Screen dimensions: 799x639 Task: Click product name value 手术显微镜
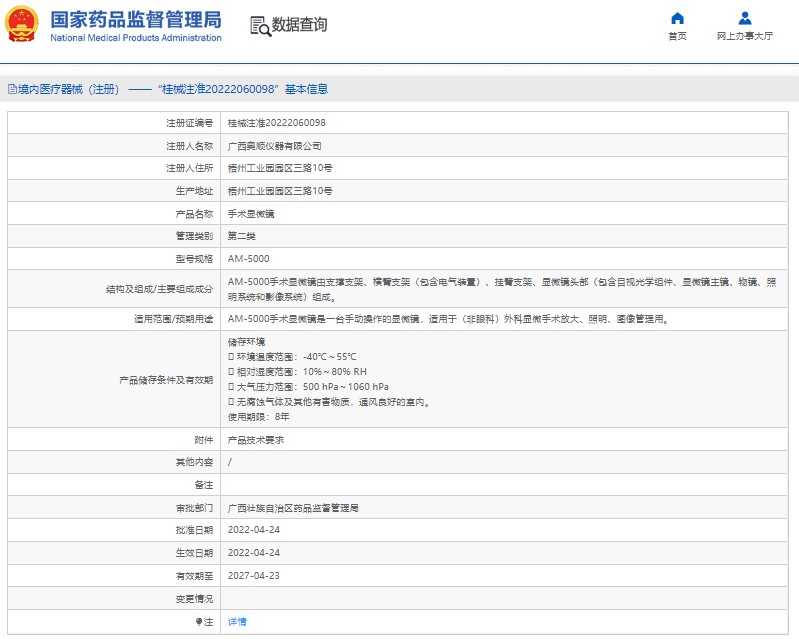[251, 213]
